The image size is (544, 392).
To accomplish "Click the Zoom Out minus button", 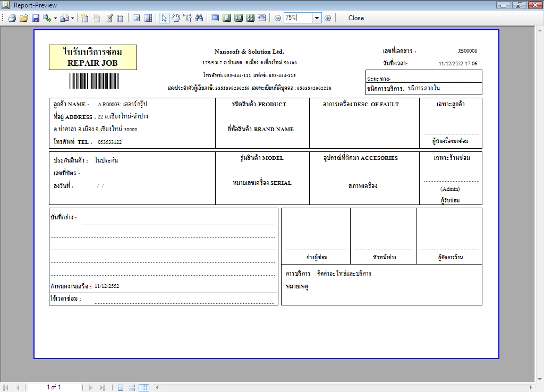I will coord(278,18).
